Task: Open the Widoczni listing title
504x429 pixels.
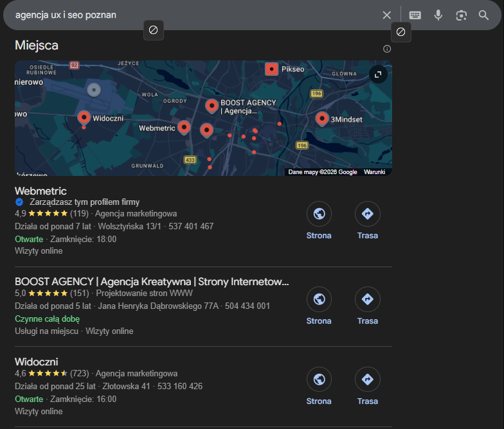Action: coord(37,362)
